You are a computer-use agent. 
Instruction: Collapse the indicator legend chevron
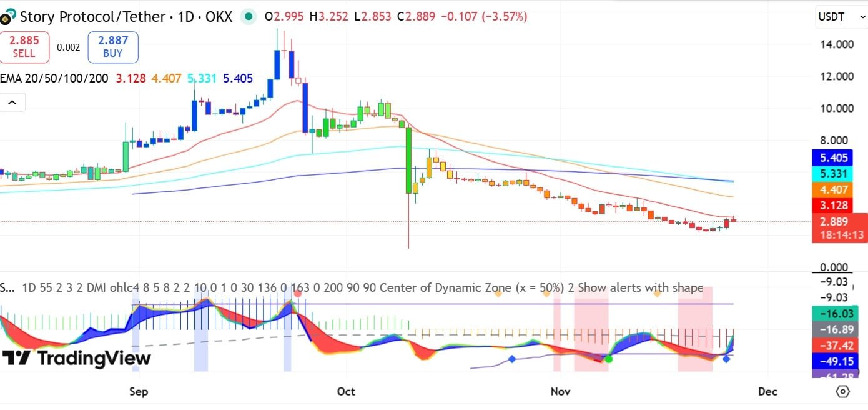tap(13, 102)
